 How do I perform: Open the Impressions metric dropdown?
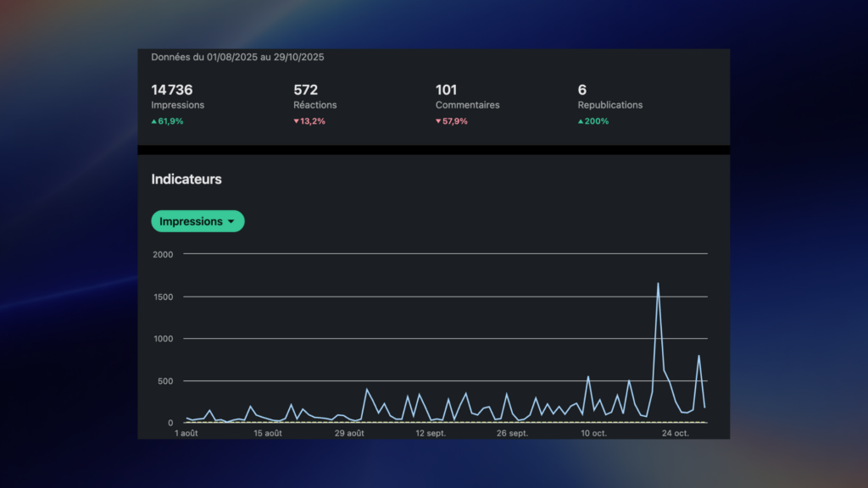[198, 221]
